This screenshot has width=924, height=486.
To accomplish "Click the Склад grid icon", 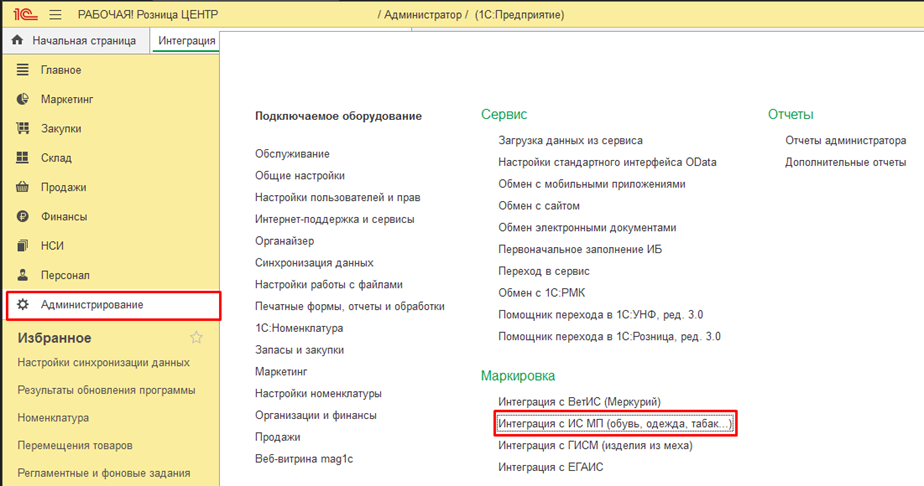I will coord(22,157).
